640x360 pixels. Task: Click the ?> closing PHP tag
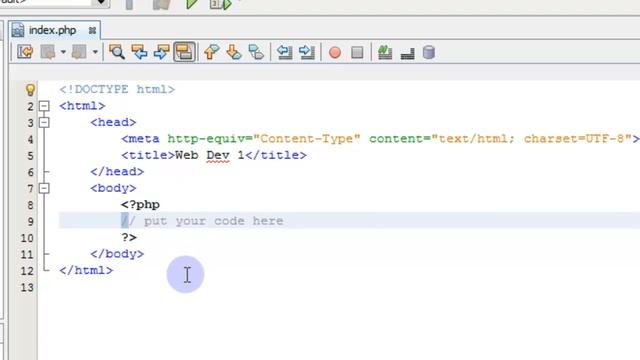click(129, 237)
